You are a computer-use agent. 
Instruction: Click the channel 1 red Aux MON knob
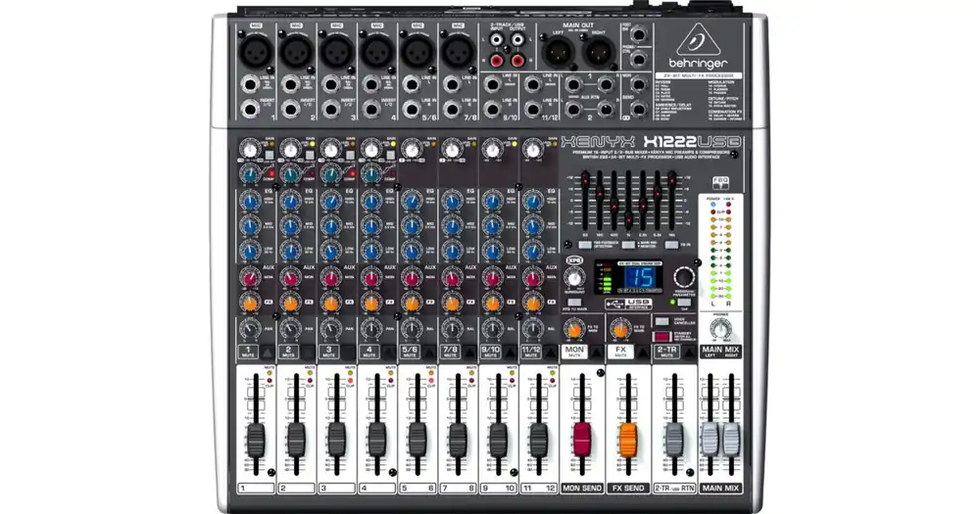tap(250, 279)
